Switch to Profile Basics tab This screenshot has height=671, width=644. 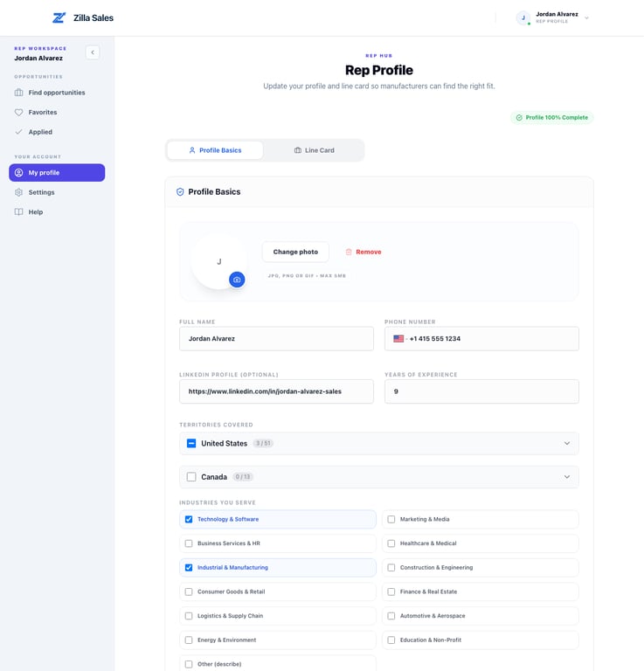coord(215,150)
